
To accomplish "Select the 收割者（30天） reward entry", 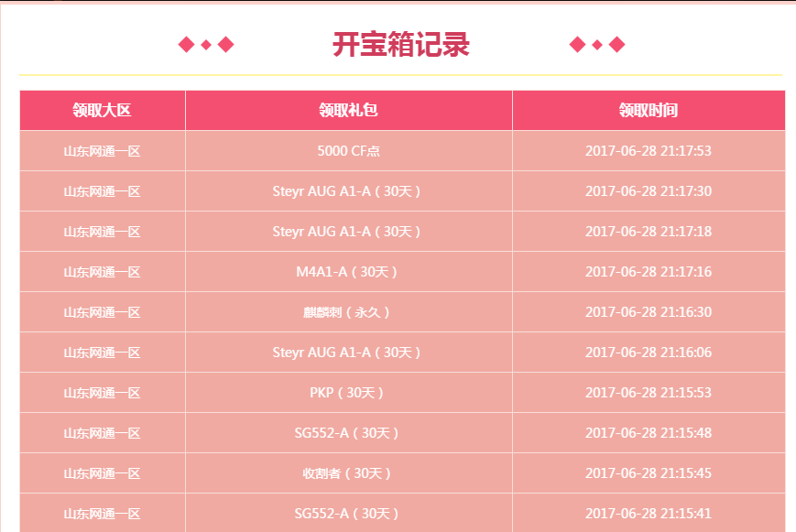I will (x=347, y=473).
